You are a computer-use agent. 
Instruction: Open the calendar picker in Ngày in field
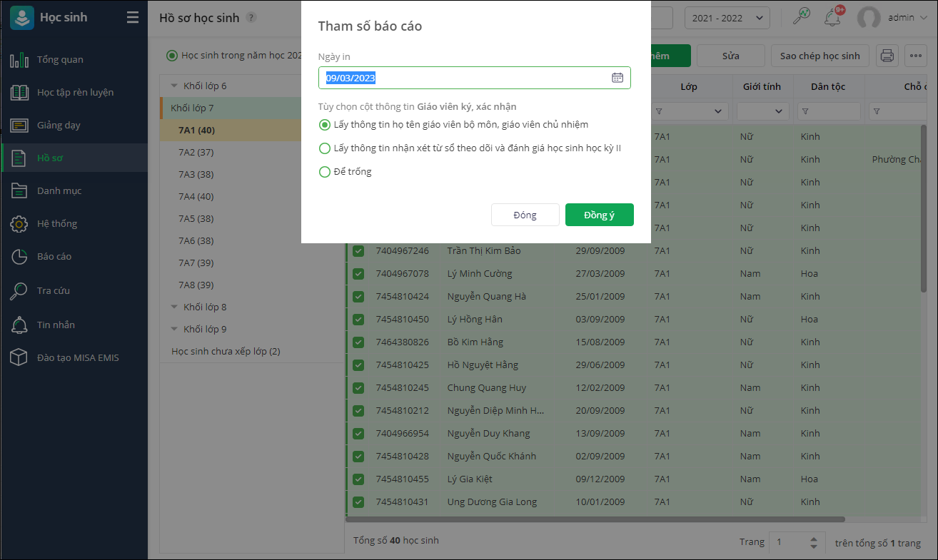(617, 78)
